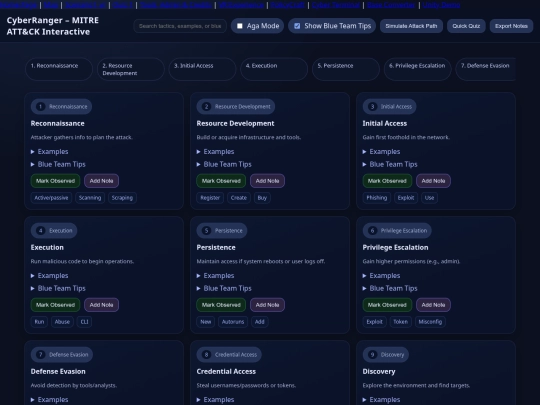The width and height of the screenshot is (540, 405).
Task: Open the 5. Persistence step
Action: point(345,69)
